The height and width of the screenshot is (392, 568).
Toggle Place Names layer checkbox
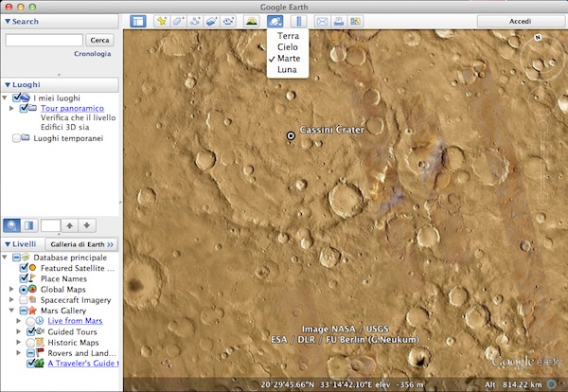click(x=24, y=278)
